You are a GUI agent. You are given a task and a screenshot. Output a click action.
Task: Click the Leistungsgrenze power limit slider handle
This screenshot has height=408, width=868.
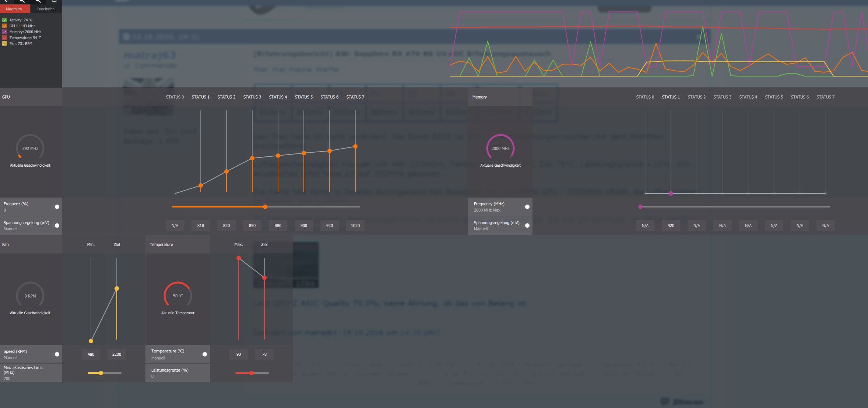pyautogui.click(x=252, y=373)
